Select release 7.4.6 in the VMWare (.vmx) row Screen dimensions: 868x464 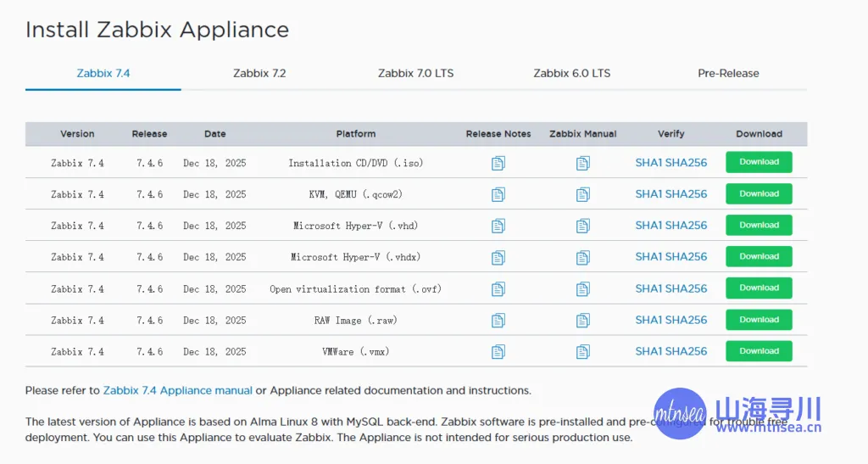(x=149, y=351)
